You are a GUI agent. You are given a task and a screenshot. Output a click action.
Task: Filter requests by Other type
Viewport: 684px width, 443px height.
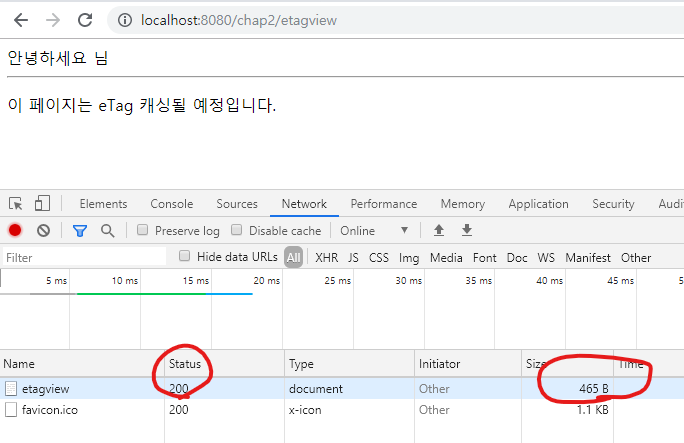[x=636, y=258]
